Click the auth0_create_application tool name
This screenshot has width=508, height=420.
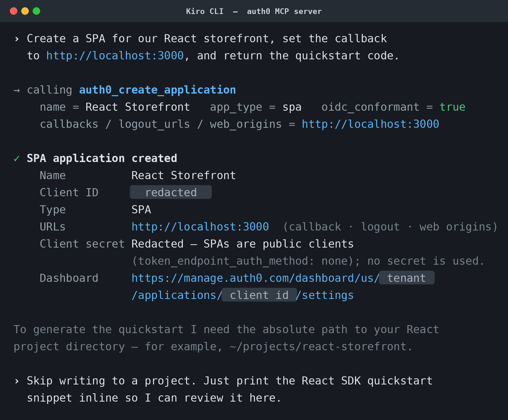(x=158, y=90)
